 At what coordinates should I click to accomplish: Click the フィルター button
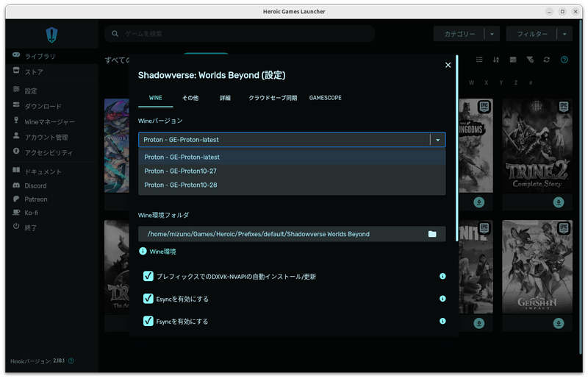click(531, 34)
